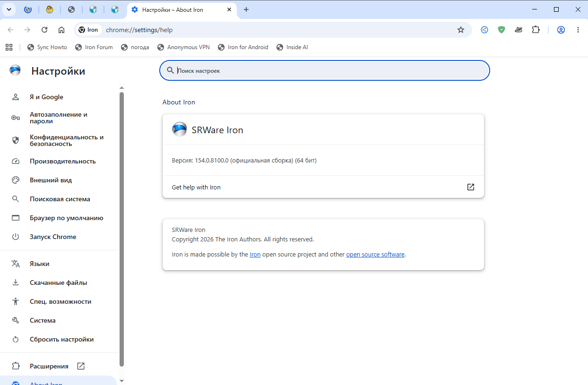Reload the current page
Viewport: 588px width, 385px height.
pyautogui.click(x=44, y=30)
